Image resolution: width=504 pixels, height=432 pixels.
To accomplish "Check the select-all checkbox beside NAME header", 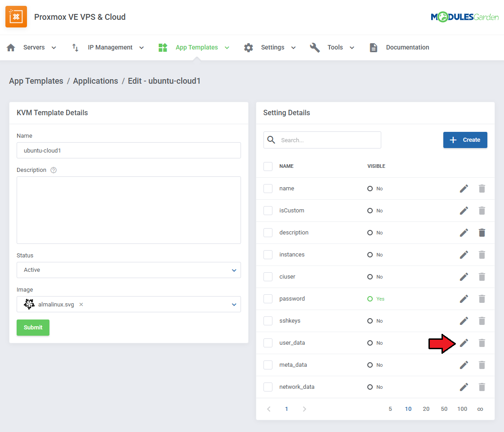I will (268, 166).
